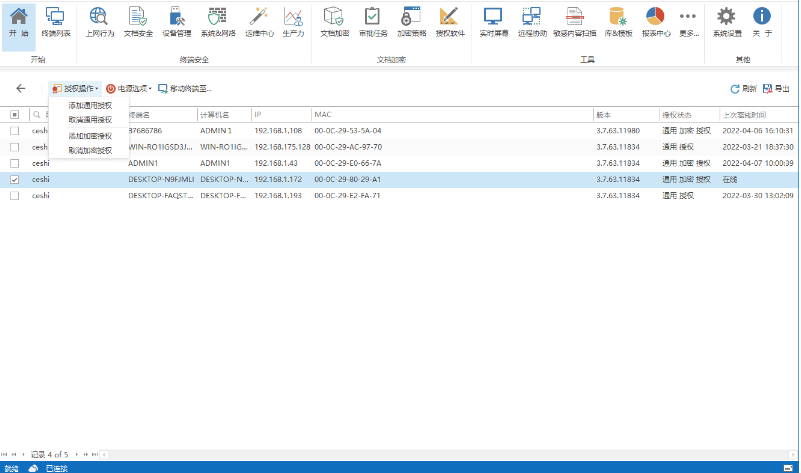Click the 导出 export button

775,88
